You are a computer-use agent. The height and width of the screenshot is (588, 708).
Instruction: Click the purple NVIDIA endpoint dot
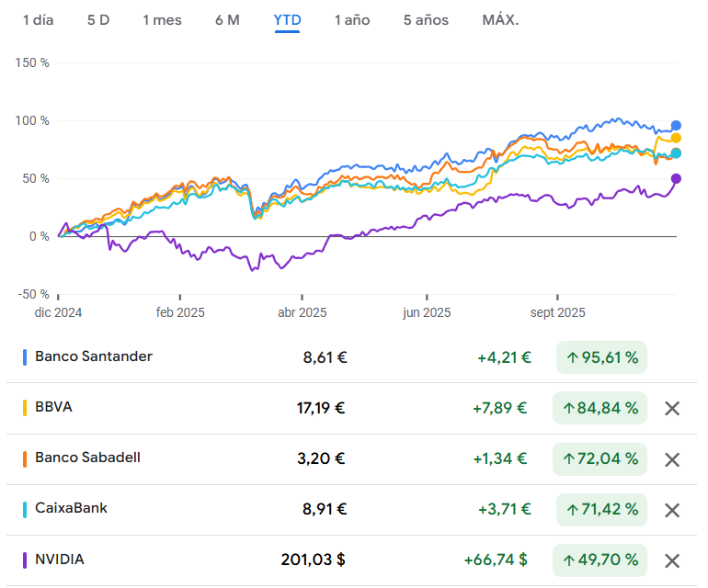pyautogui.click(x=676, y=179)
